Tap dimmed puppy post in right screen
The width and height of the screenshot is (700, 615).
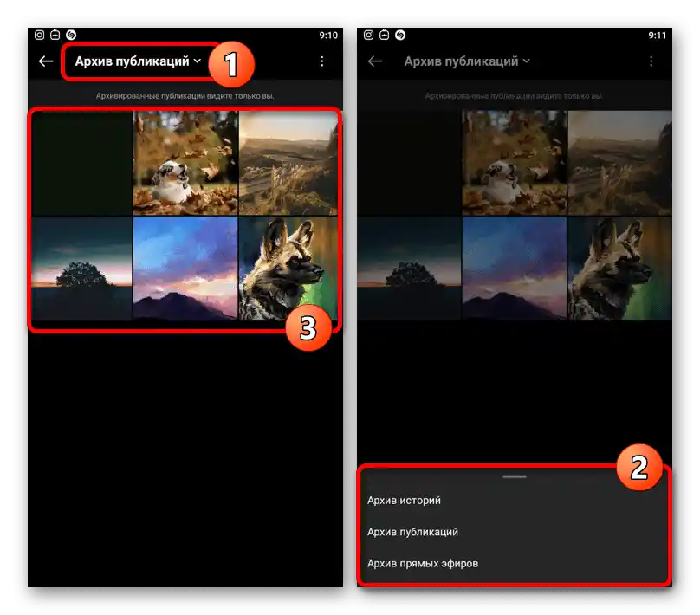click(515, 163)
